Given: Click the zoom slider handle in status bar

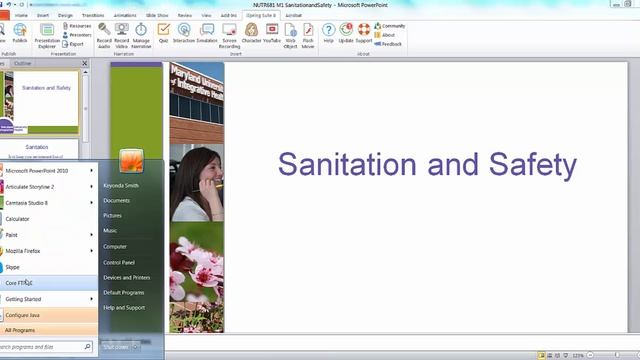Looking at the screenshot, I should coord(617,356).
